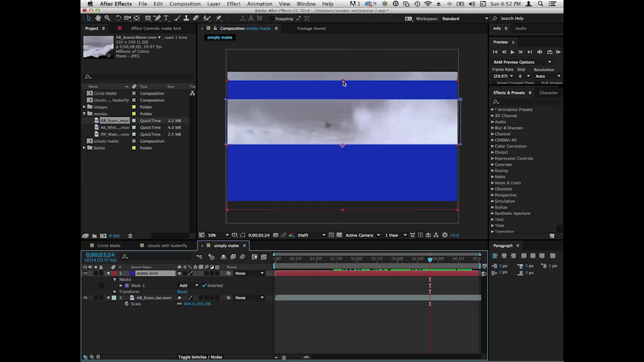The image size is (644, 362).
Task: Pick the Puppet Pin tool
Action: click(x=219, y=18)
